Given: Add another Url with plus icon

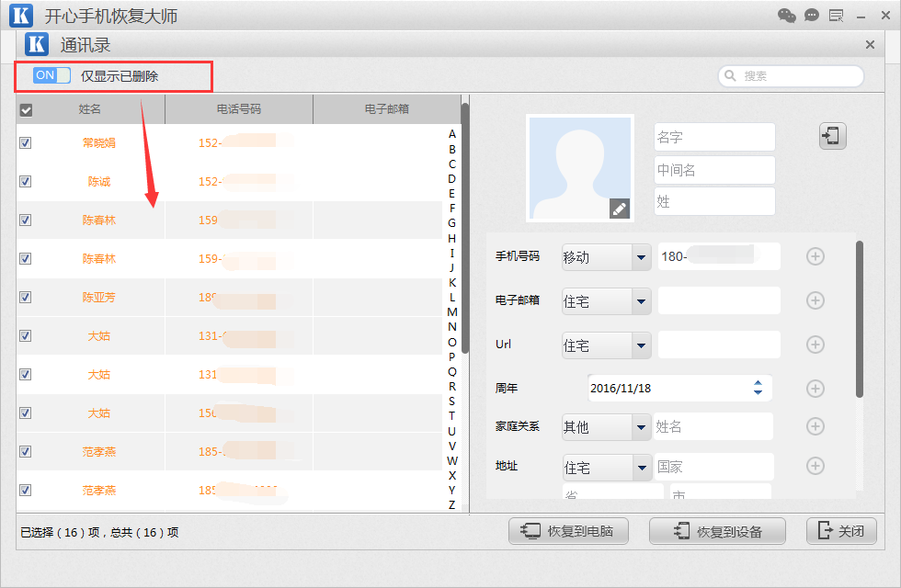Looking at the screenshot, I should [815, 345].
